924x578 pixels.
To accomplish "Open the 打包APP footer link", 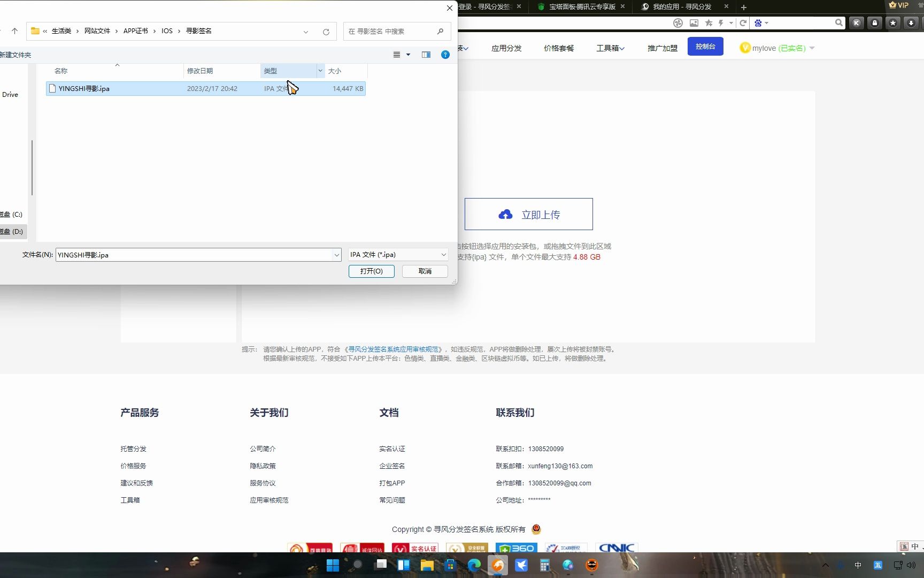I will coord(392,483).
